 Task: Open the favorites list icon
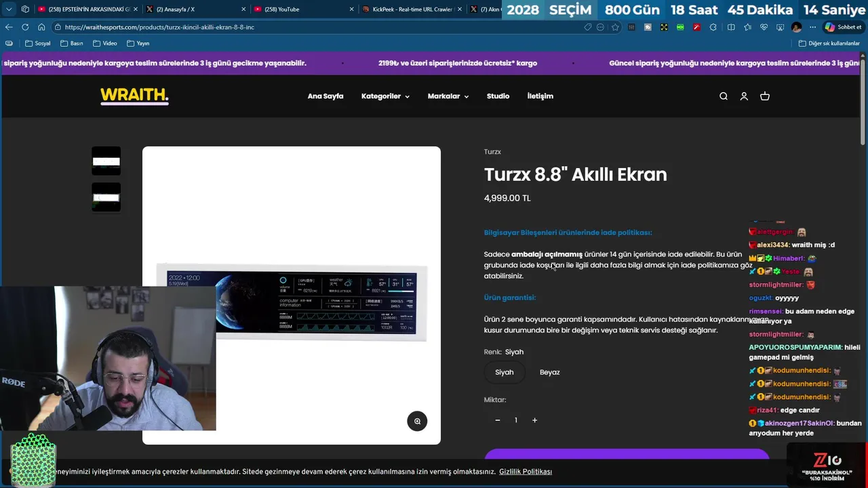[747, 27]
